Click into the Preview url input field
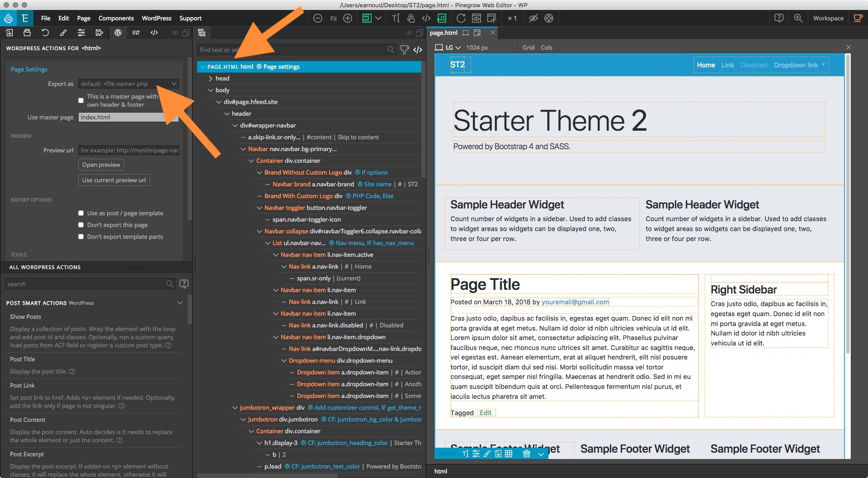 click(x=129, y=150)
